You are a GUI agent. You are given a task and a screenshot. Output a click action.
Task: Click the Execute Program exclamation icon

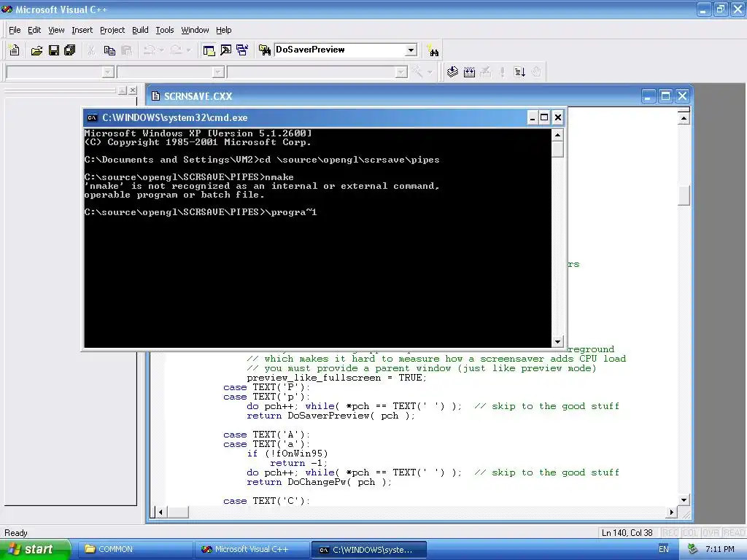pyautogui.click(x=502, y=72)
